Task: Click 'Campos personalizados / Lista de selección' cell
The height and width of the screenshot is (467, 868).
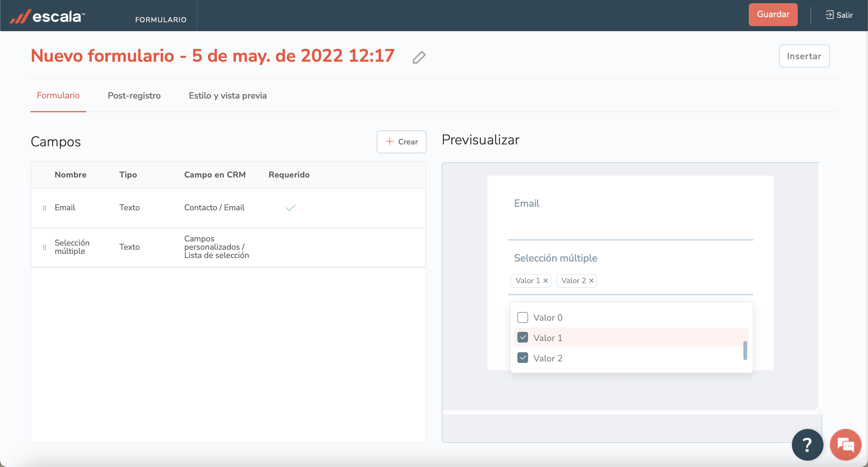Action: [217, 247]
